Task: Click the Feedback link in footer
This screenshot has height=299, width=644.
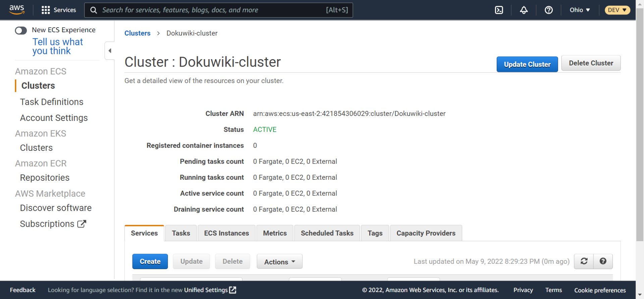Action: (x=22, y=290)
